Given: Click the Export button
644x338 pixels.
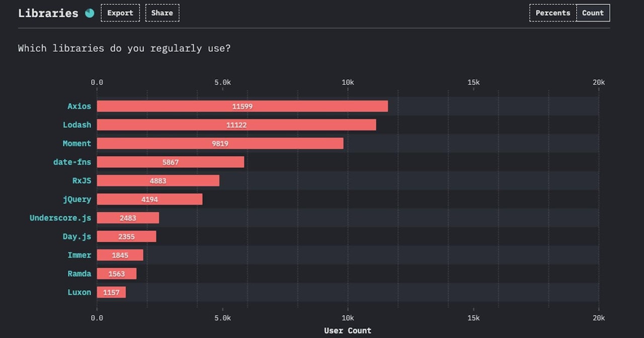Looking at the screenshot, I should click(120, 13).
